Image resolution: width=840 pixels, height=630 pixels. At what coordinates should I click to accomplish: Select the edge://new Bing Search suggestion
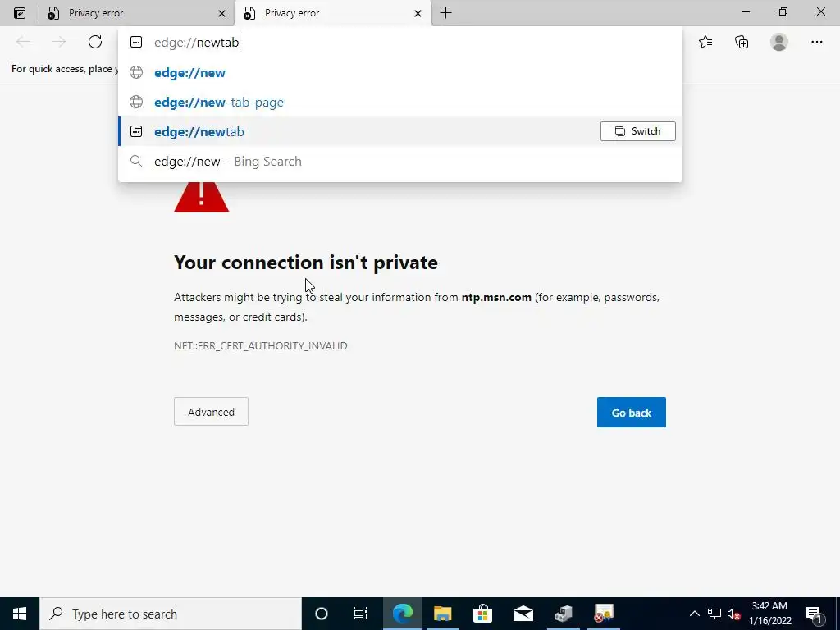pyautogui.click(x=400, y=162)
